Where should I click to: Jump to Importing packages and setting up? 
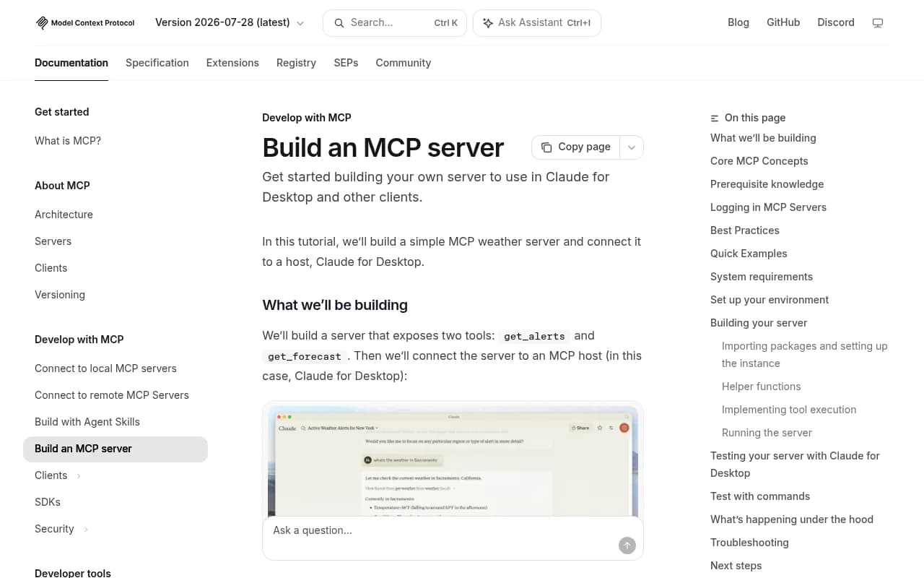pyautogui.click(x=805, y=355)
